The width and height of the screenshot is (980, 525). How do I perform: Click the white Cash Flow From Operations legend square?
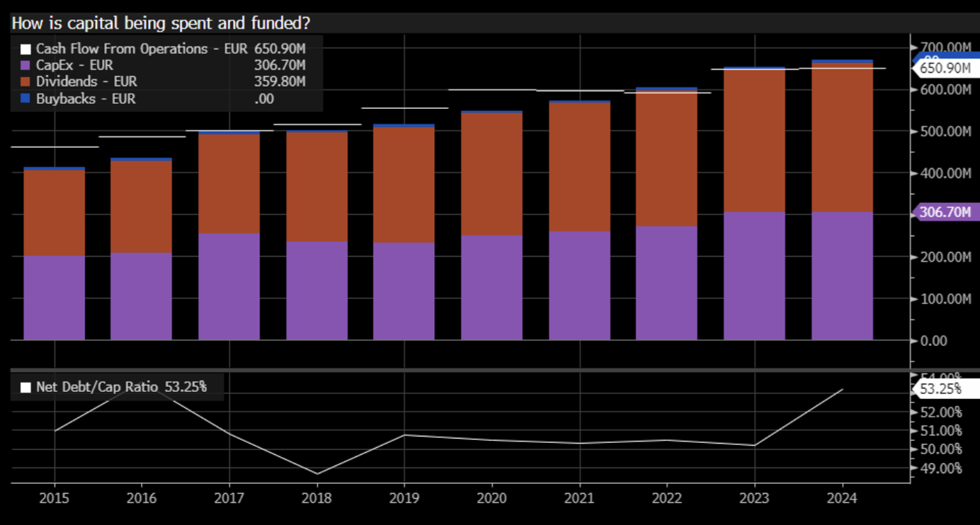tap(25, 50)
